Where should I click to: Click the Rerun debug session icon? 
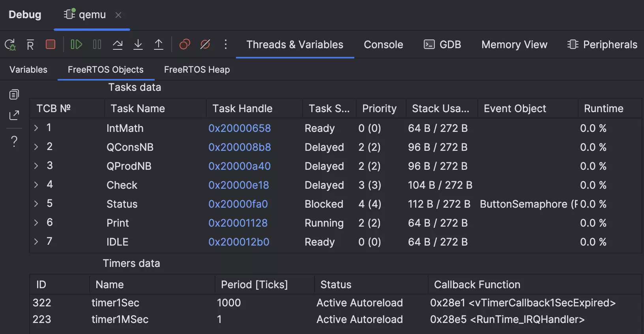[x=10, y=45]
